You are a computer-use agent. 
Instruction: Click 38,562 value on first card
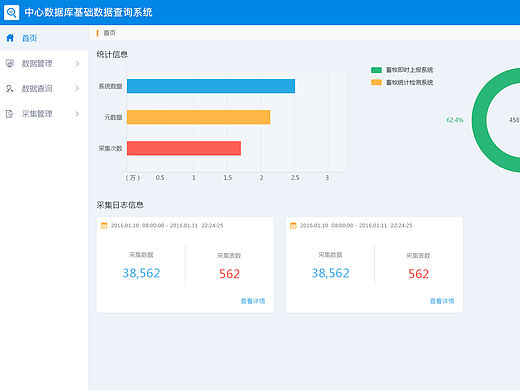tap(141, 273)
